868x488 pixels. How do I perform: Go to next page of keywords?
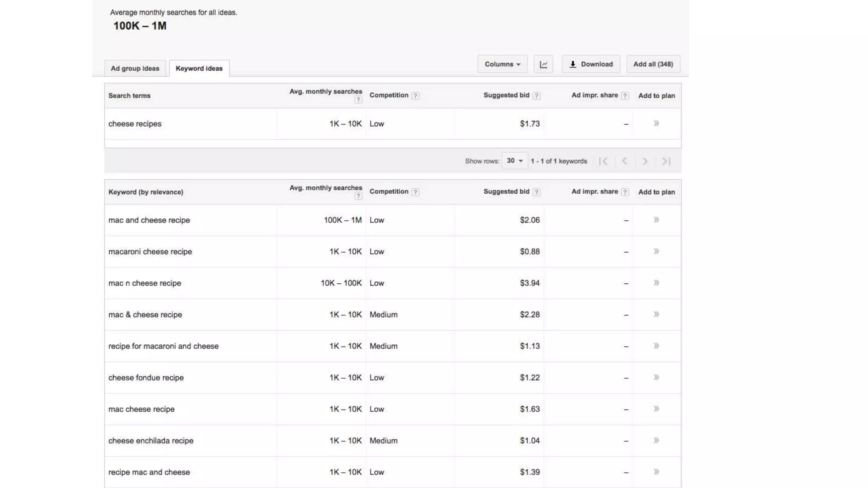[645, 161]
